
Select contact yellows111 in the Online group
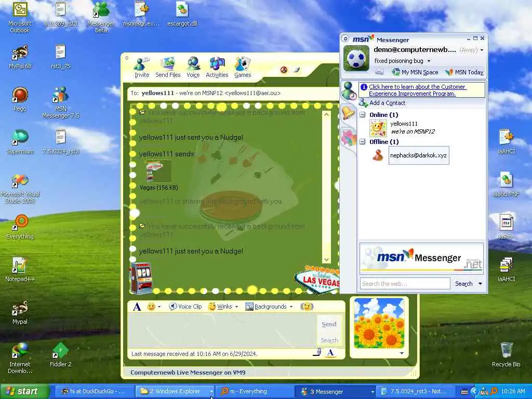pyautogui.click(x=404, y=124)
